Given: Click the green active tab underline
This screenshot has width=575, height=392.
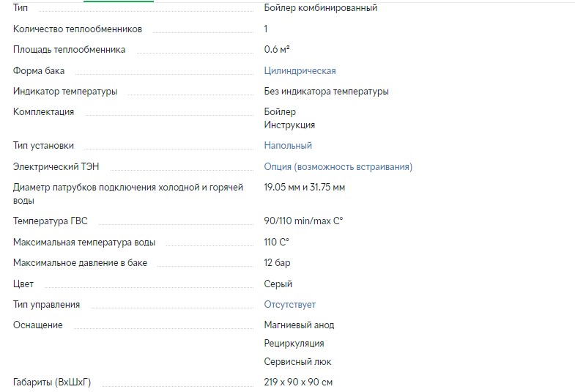Looking at the screenshot, I should click(x=118, y=1).
